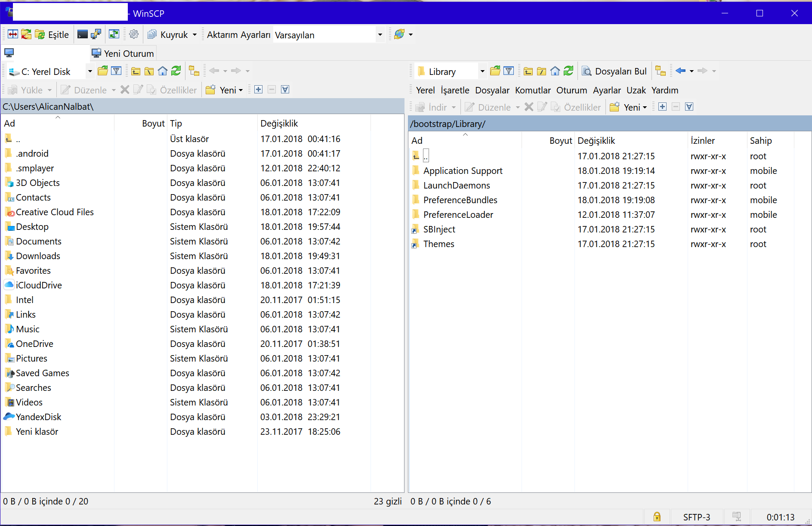Open the Komutlar menu
This screenshot has width=812, height=526.
click(x=533, y=90)
